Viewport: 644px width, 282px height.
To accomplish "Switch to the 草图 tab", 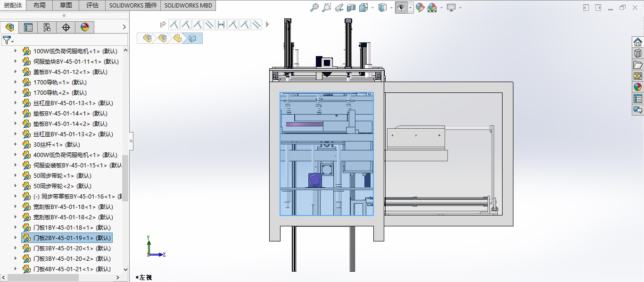I will point(66,5).
